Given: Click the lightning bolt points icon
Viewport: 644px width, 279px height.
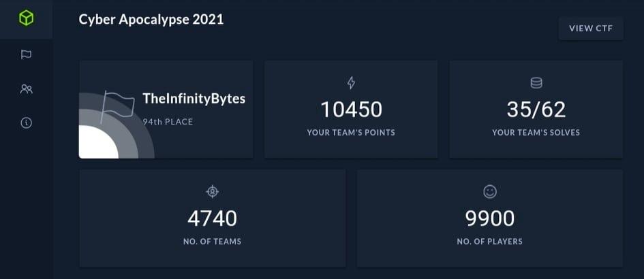Looking at the screenshot, I should click(x=351, y=83).
